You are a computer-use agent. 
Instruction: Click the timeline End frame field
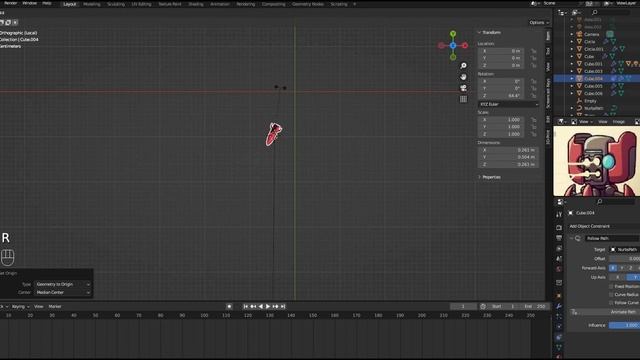coord(535,307)
